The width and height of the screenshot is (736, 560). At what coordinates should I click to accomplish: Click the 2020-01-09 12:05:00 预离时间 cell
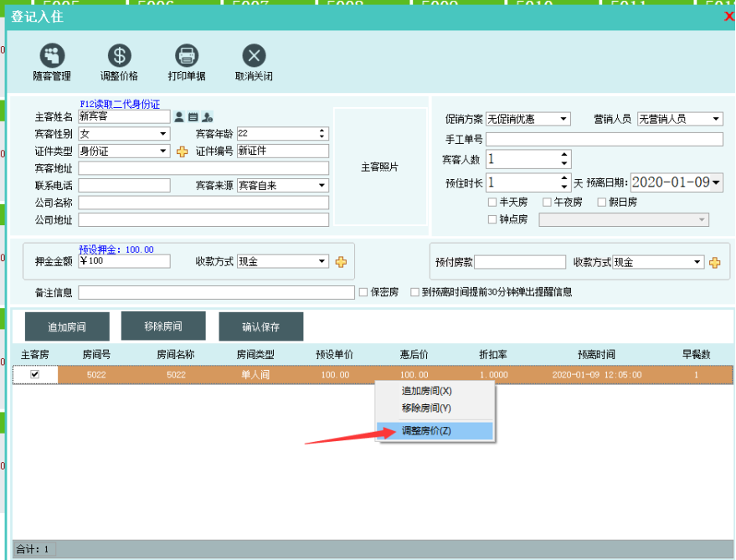[x=597, y=374]
